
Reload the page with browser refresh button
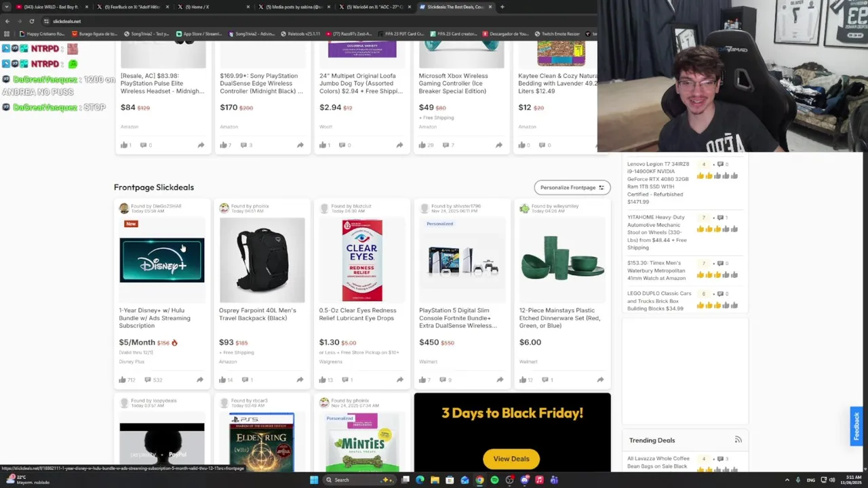[x=31, y=21]
